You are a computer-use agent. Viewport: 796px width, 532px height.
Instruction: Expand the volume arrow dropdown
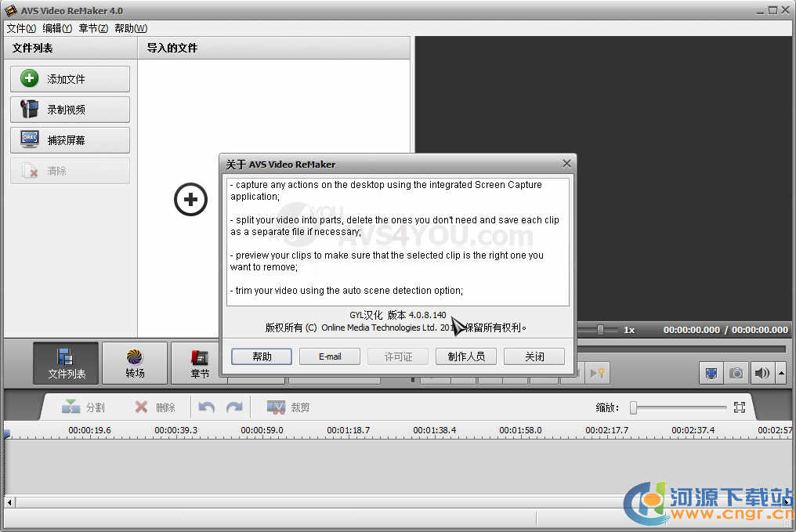[x=781, y=374]
